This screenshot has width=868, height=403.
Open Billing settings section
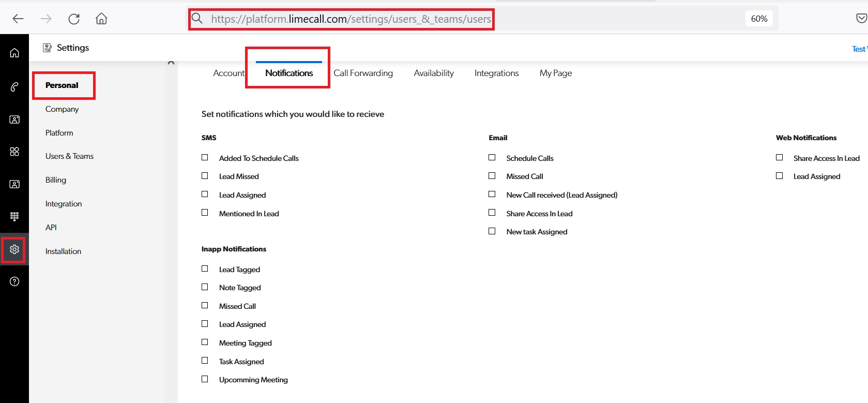click(x=56, y=180)
